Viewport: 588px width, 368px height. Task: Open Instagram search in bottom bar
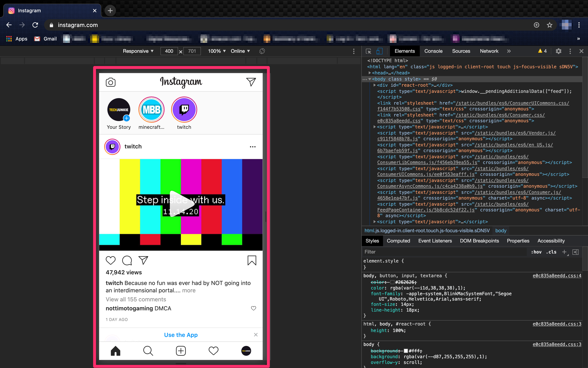pos(148,351)
